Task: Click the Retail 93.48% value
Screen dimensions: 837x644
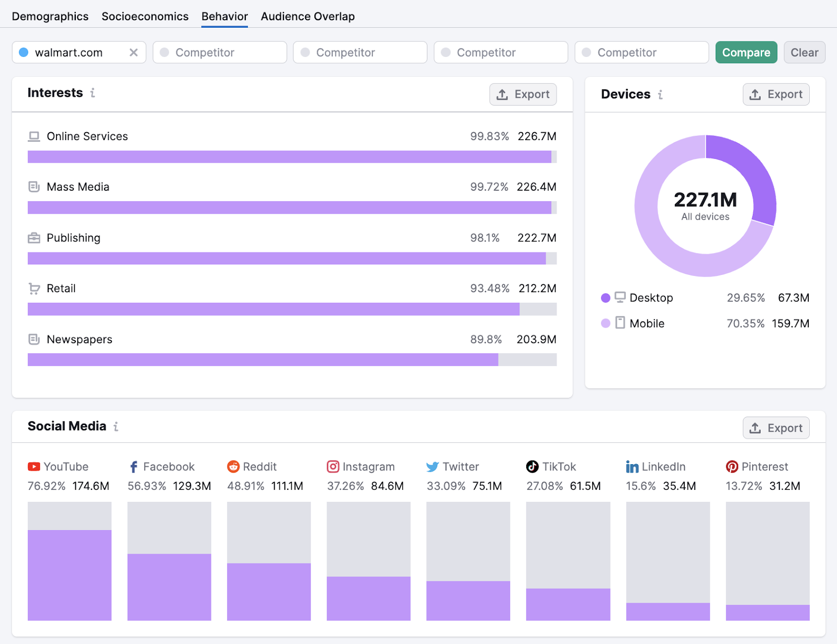Action: pyautogui.click(x=490, y=289)
